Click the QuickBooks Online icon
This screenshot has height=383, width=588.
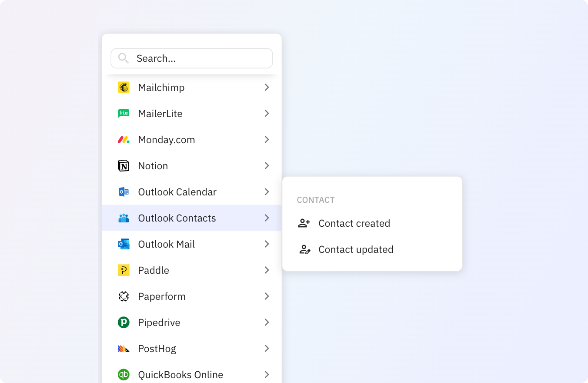[124, 375]
